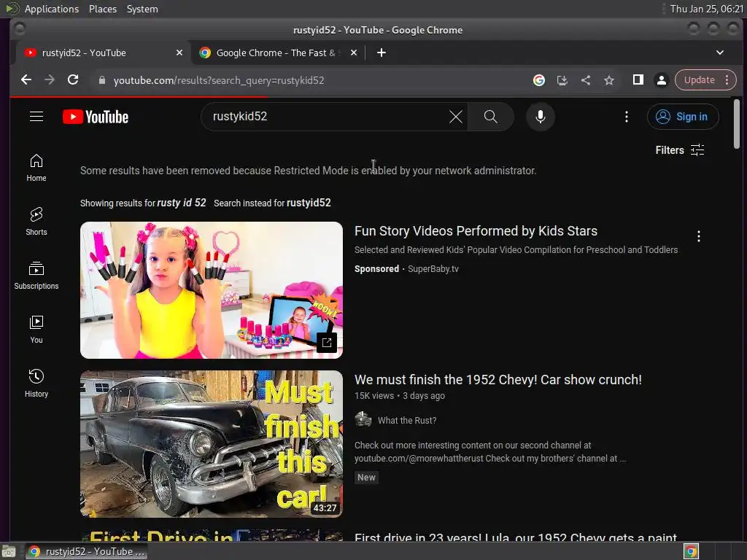Close the Google Chrome - The Fast tab
Viewport: 747px width, 560px height.
(x=354, y=52)
